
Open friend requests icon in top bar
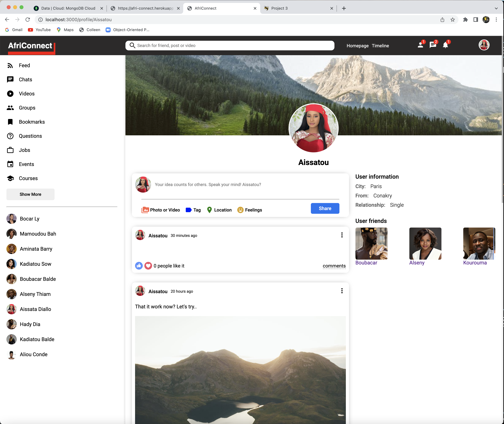421,45
